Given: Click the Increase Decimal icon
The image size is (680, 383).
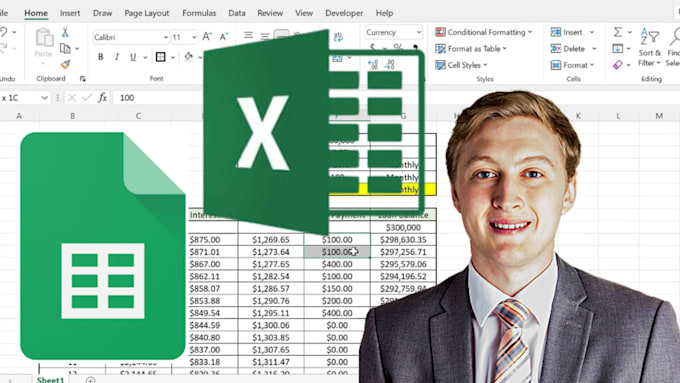Looking at the screenshot, I should [x=373, y=65].
